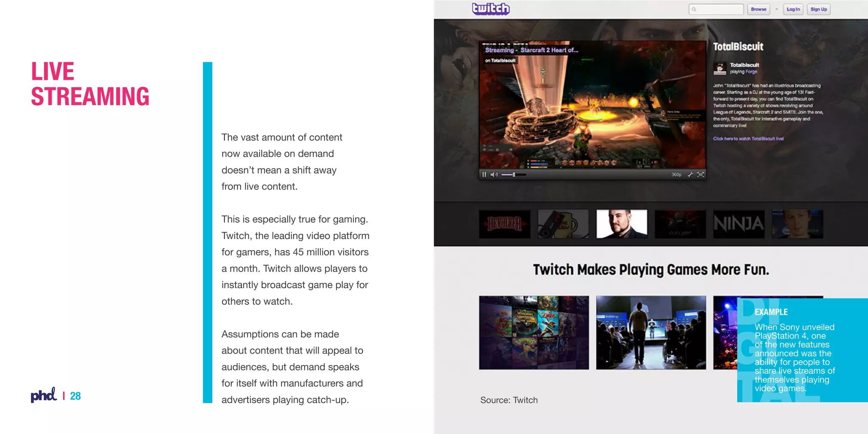Select the controller and mug thumbnail
Image resolution: width=868 pixels, height=434 pixels.
pos(563,224)
